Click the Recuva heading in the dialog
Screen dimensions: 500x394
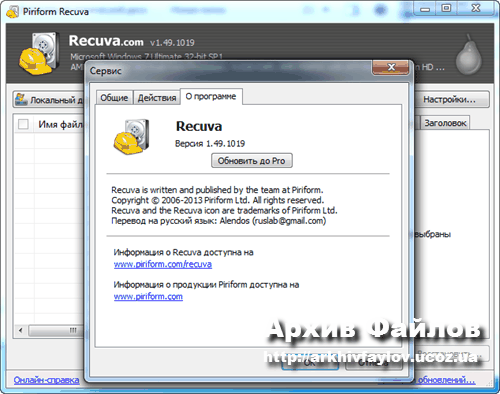[x=199, y=126]
